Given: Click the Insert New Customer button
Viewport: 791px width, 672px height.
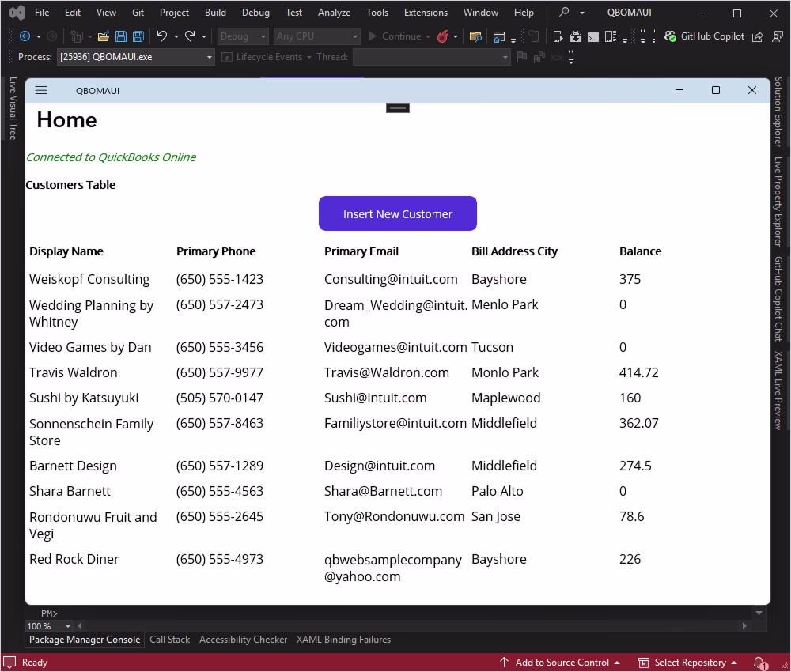Looking at the screenshot, I should [398, 213].
